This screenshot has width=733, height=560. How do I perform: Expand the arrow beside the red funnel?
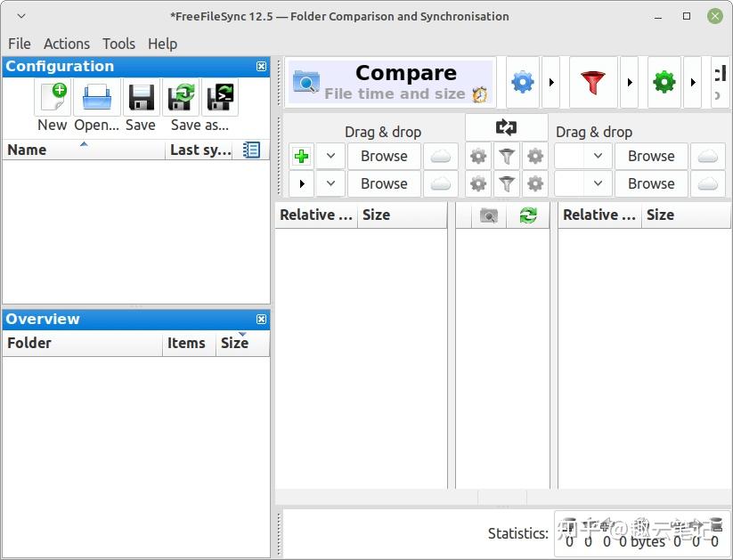pyautogui.click(x=630, y=83)
